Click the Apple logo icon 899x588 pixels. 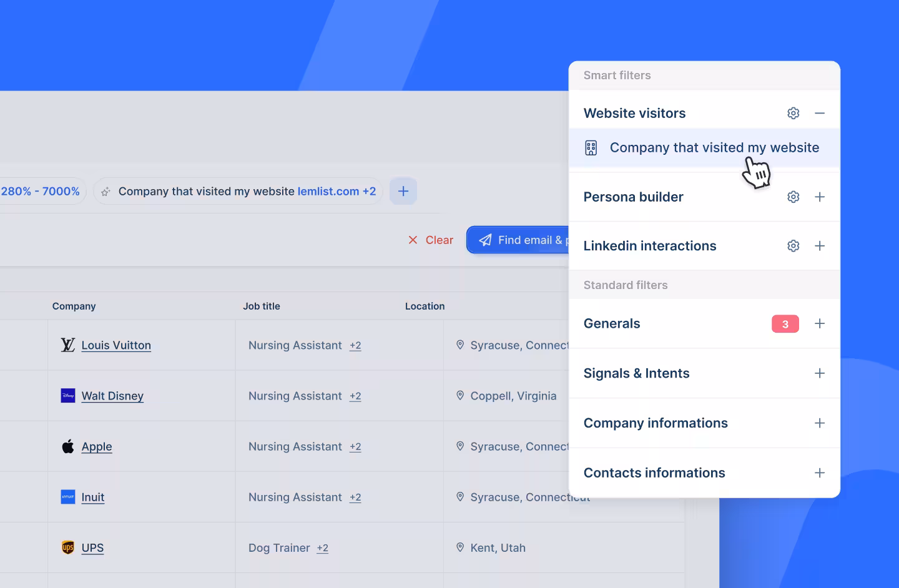point(68,446)
